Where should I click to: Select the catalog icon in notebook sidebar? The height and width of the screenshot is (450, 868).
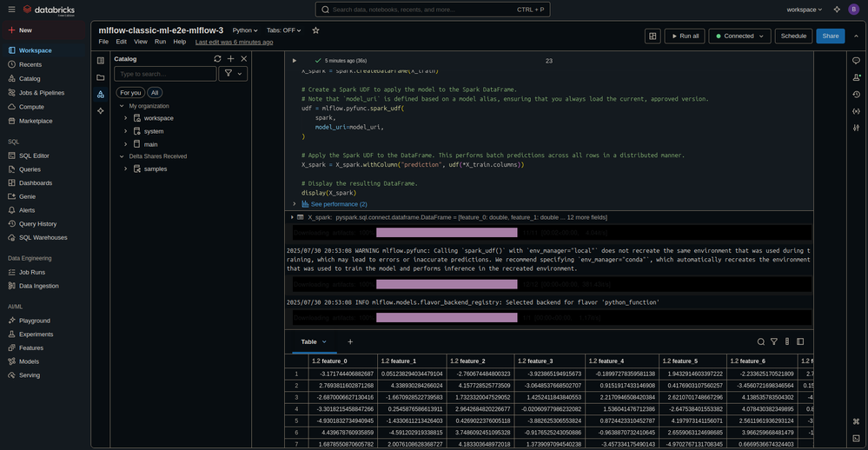point(100,94)
